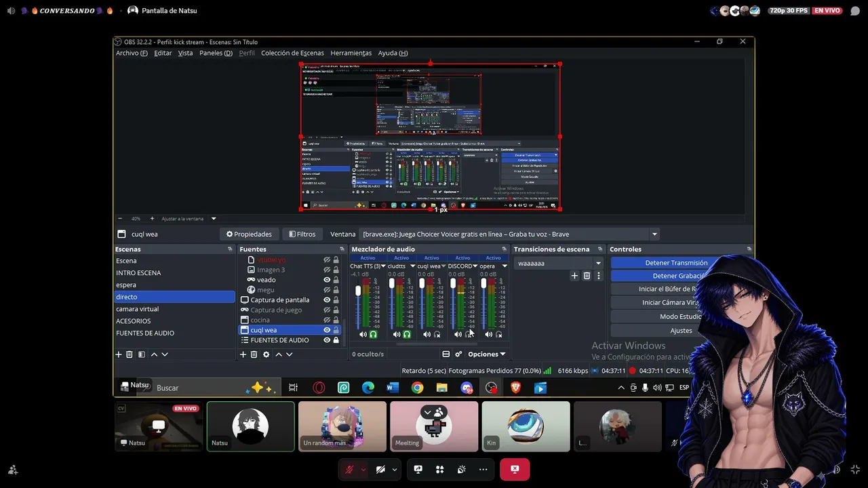Open Brave browser from the taskbar

click(515, 388)
